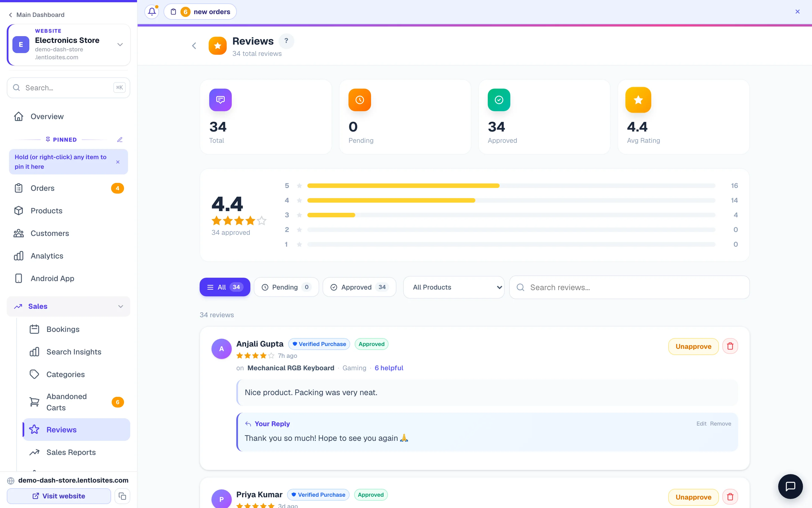812x508 pixels.
Task: Open the 6 new orders pill
Action: 200,12
